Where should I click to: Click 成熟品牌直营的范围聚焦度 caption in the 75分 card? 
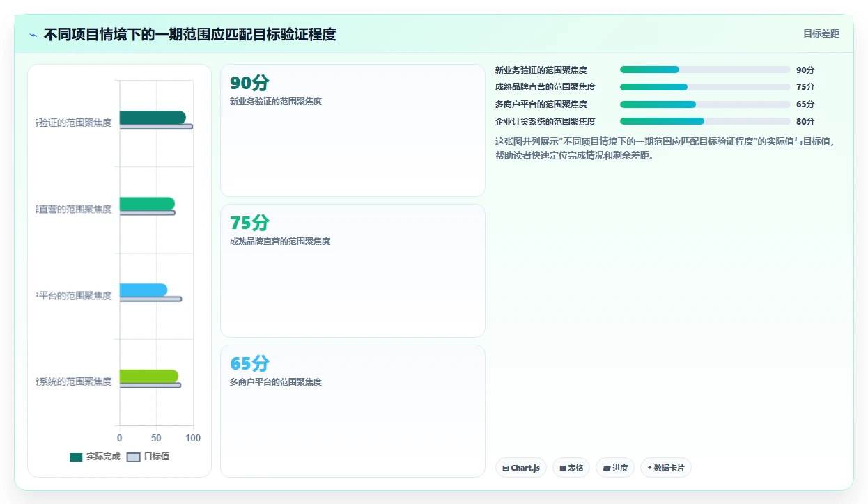[280, 242]
